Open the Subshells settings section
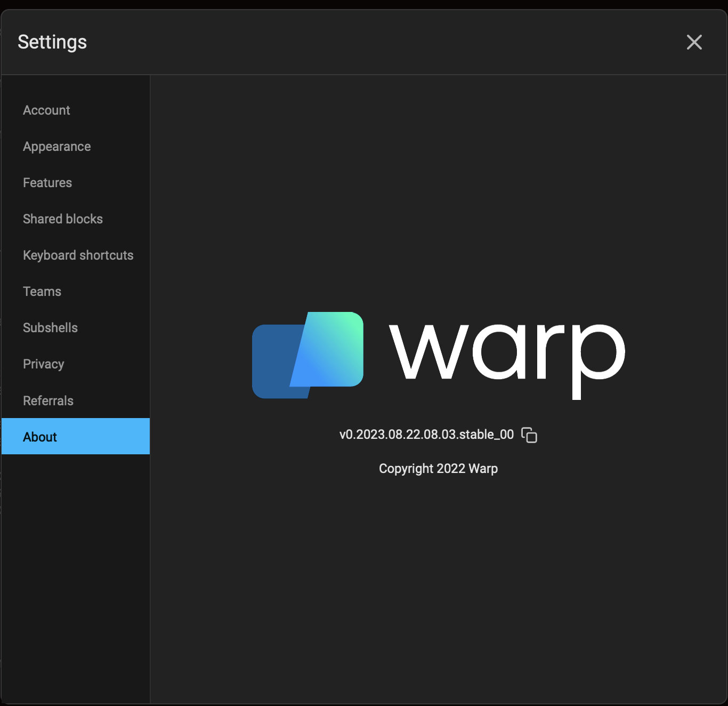 click(51, 327)
